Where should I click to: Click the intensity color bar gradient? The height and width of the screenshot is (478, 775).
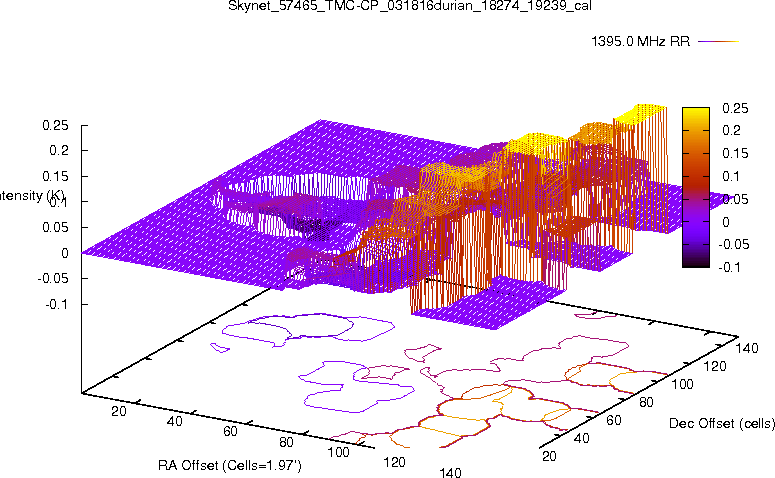(696, 187)
